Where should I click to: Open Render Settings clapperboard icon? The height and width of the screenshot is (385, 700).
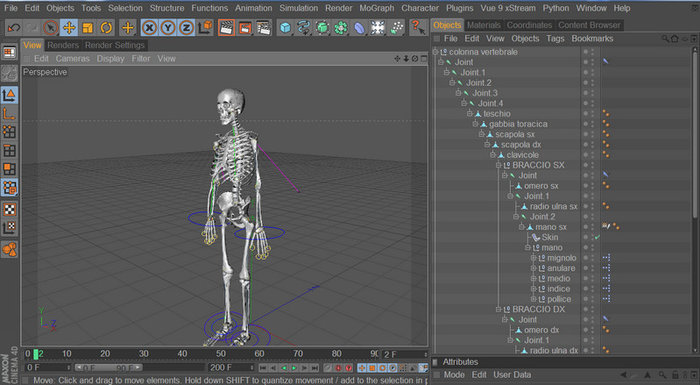click(263, 28)
